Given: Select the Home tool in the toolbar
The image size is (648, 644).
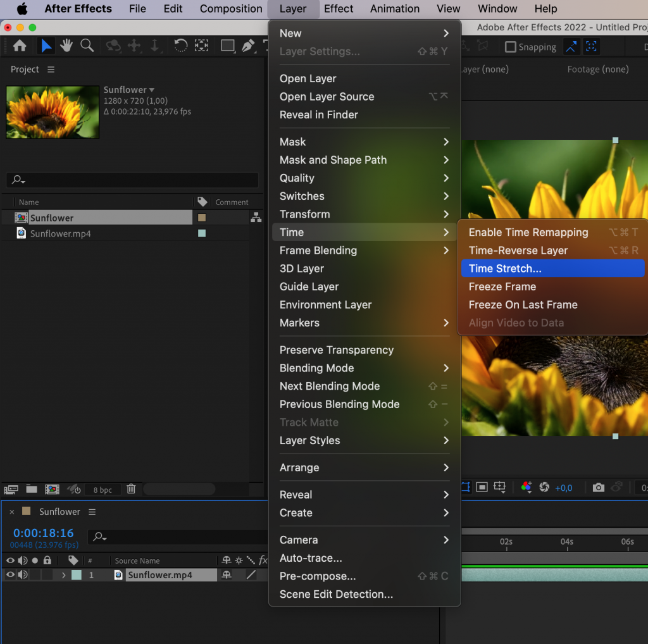Looking at the screenshot, I should (18, 46).
